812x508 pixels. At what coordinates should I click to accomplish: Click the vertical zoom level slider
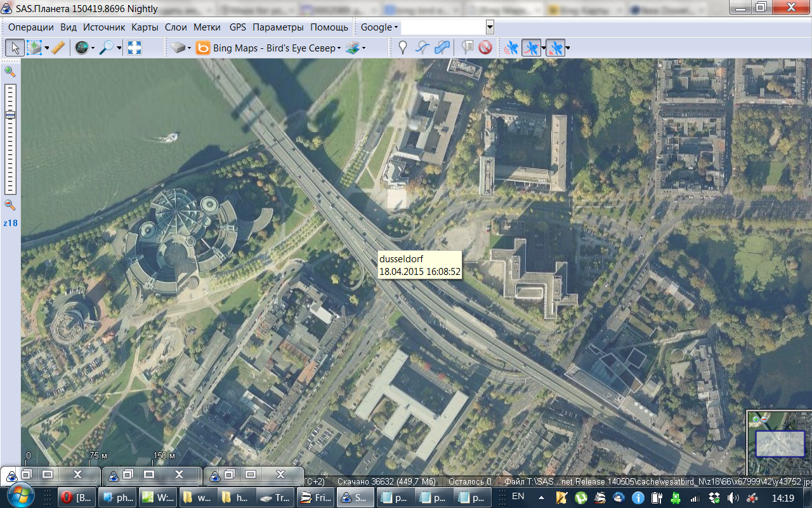(x=10, y=140)
